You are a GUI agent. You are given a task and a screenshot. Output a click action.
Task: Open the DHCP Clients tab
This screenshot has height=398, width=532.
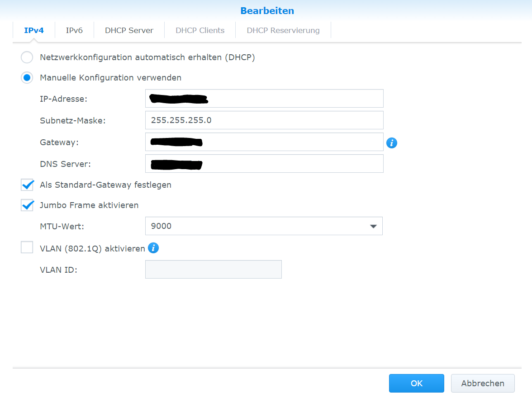point(200,31)
